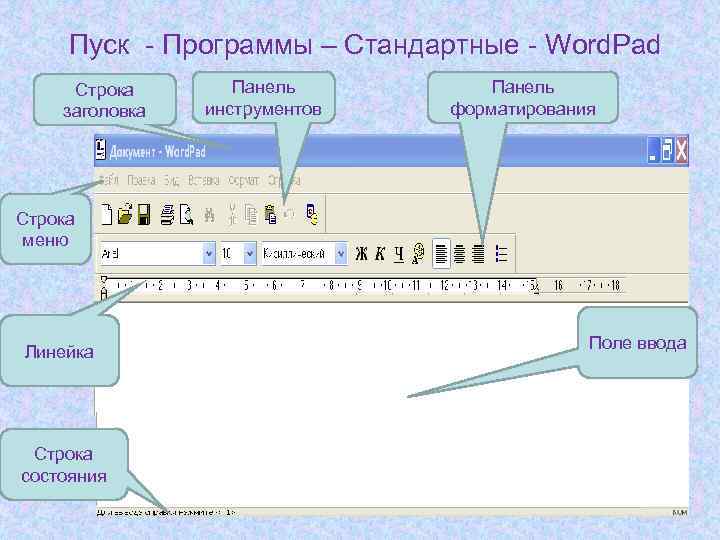Toggle underline with the Ч button
Screen dimensions: 720x540
tap(399, 254)
